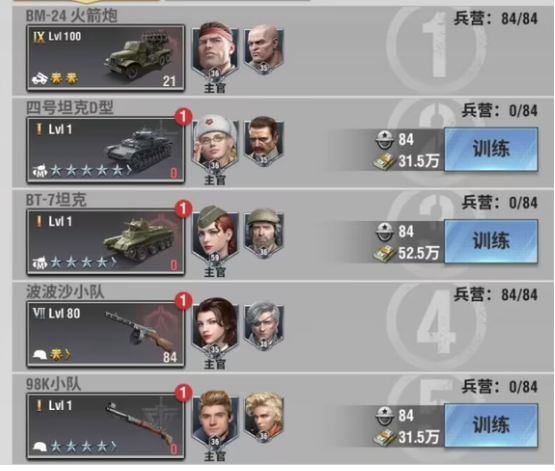Choose the blonde officer with white fur hat
Screen dimensions: 555x471
click(x=215, y=144)
